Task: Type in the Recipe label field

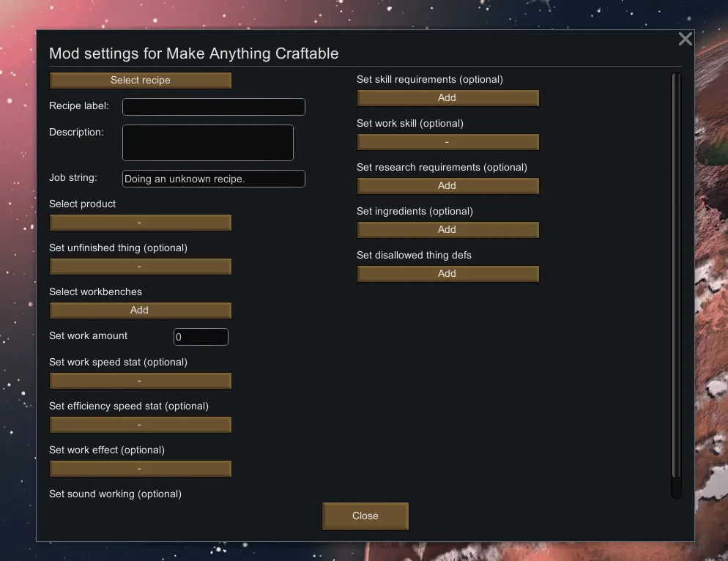Action: [213, 107]
